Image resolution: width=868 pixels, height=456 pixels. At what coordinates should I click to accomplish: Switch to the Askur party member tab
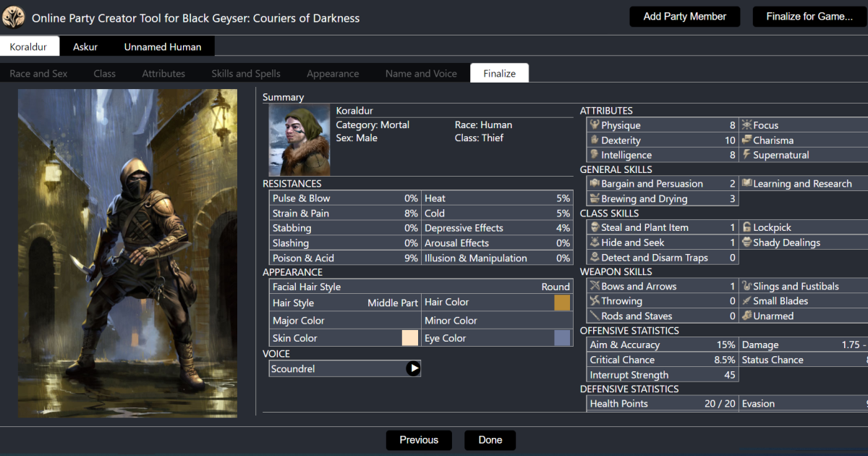coord(85,46)
